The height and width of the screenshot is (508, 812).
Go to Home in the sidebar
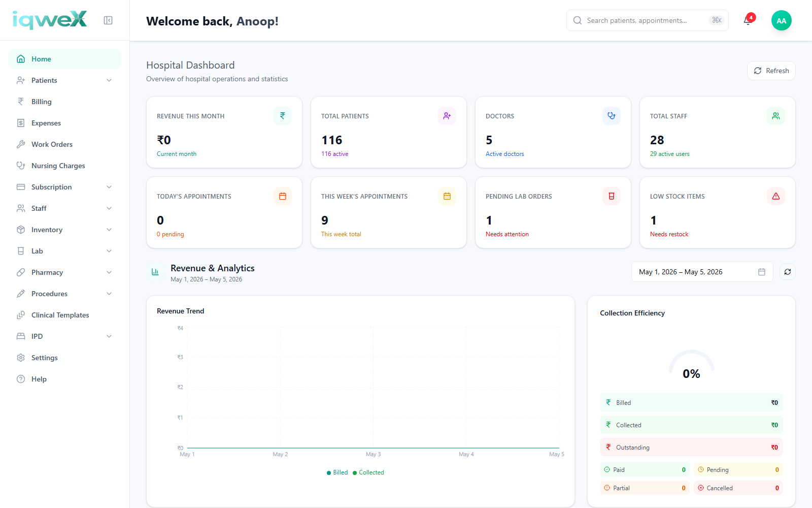click(x=64, y=59)
